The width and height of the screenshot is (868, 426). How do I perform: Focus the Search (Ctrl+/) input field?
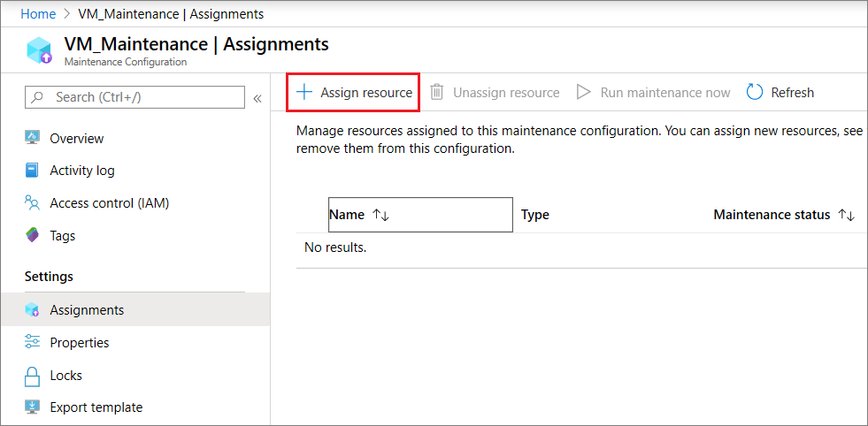tap(142, 97)
